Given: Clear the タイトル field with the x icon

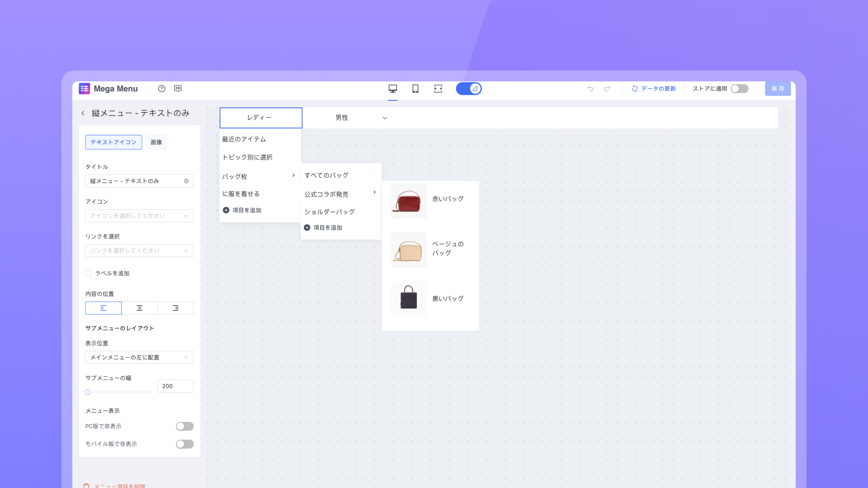Looking at the screenshot, I should (186, 181).
